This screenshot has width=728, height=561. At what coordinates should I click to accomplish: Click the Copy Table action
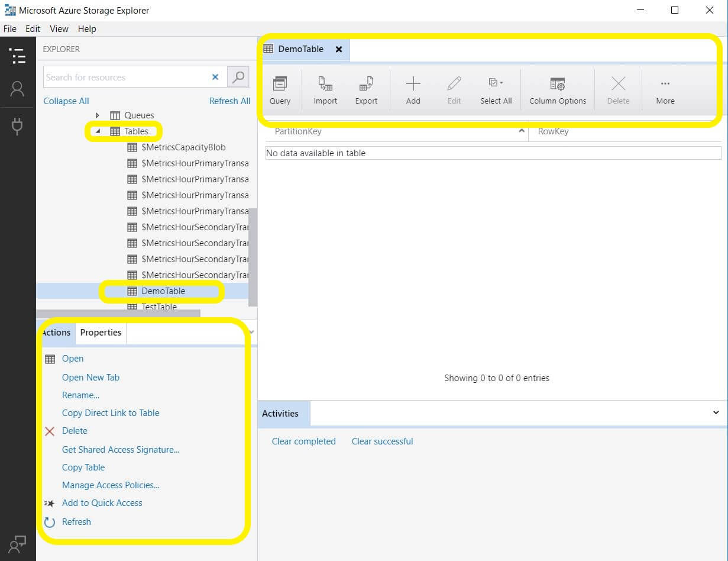[x=83, y=468]
